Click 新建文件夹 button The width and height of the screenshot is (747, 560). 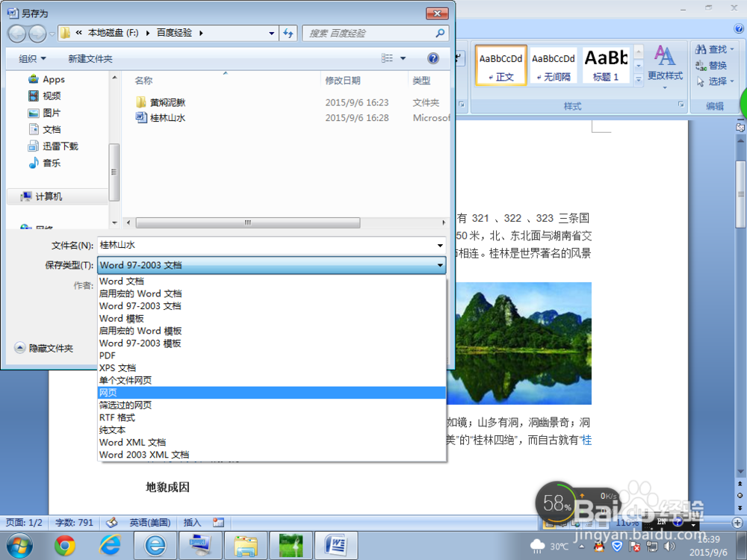[90, 58]
